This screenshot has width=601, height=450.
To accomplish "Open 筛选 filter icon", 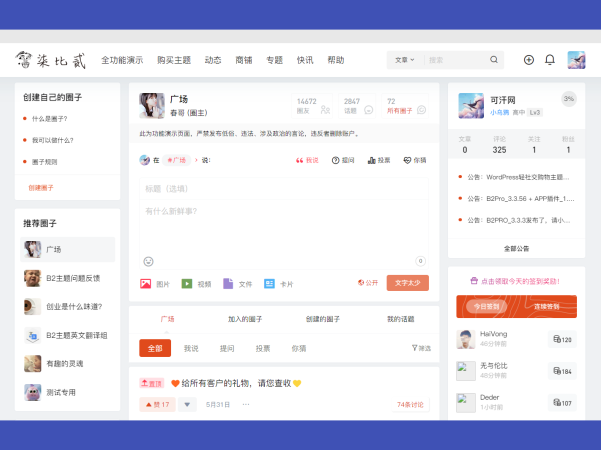I will click(421, 348).
